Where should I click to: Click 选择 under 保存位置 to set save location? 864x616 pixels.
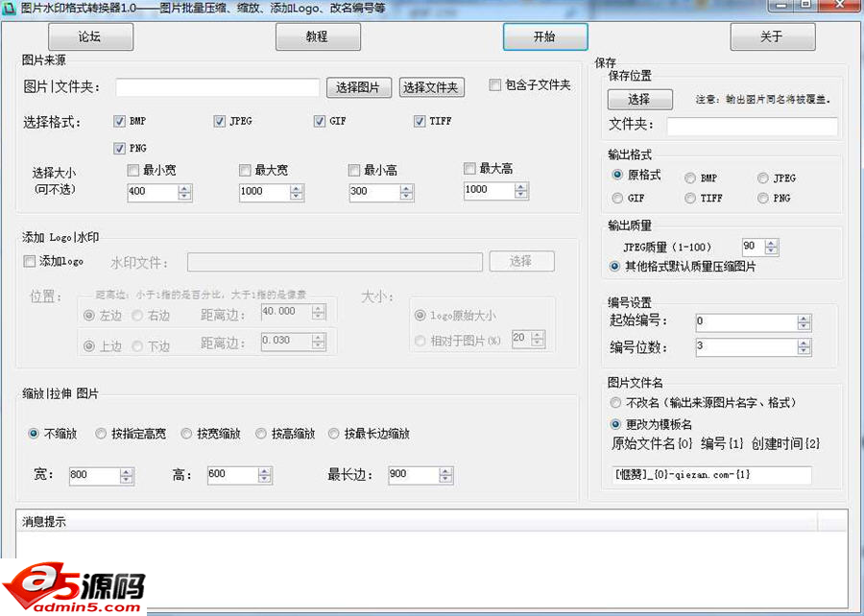(639, 99)
